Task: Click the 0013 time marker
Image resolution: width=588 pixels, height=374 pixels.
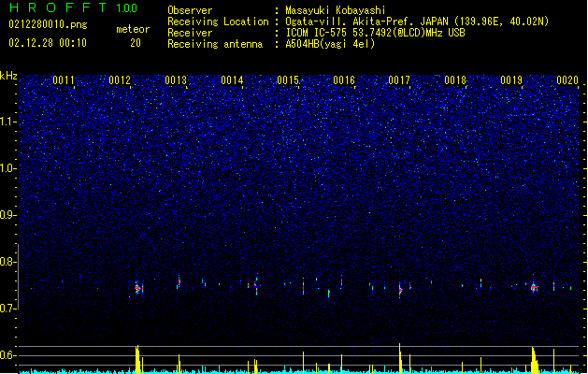Action: tap(176, 79)
